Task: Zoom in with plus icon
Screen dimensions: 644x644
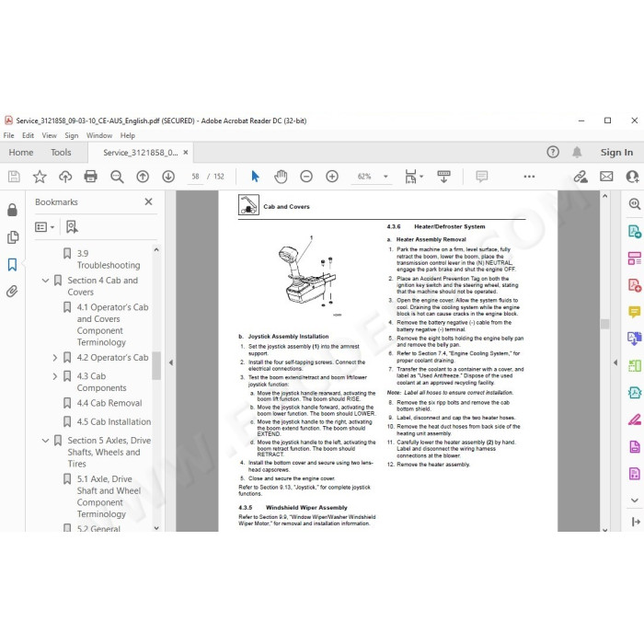Action: click(x=332, y=177)
